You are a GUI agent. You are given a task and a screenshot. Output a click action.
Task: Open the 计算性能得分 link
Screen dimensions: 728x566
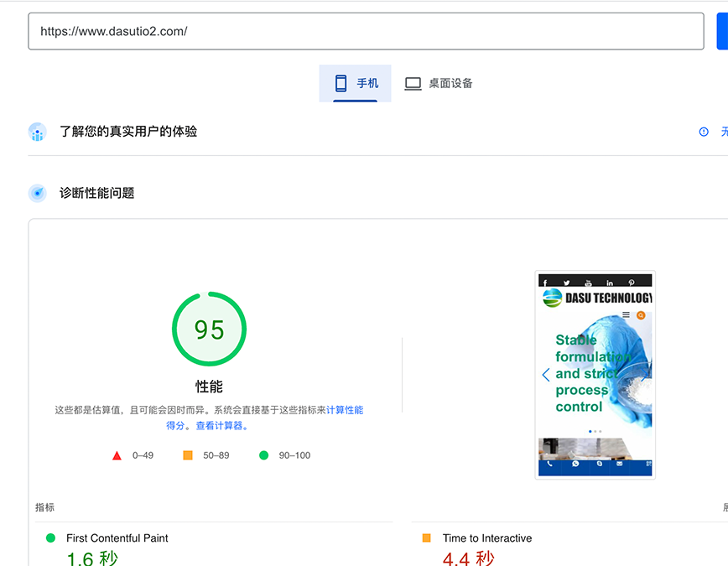(345, 409)
